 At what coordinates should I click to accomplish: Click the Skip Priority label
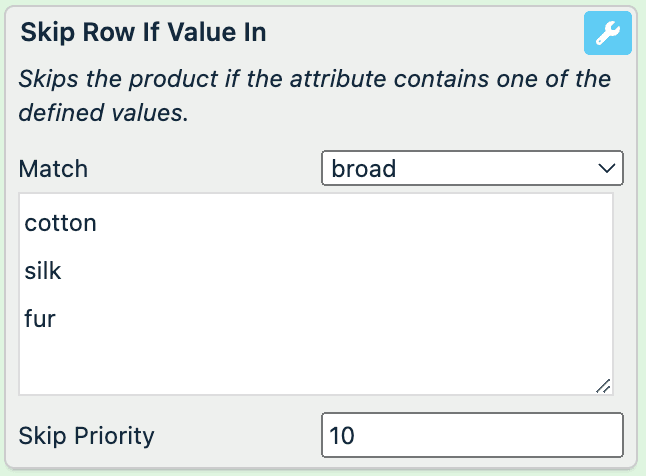(87, 436)
